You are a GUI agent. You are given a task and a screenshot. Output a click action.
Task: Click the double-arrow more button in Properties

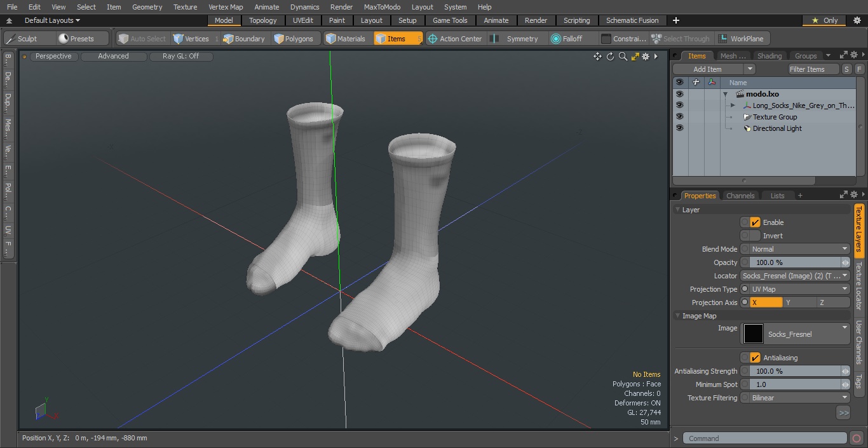[x=843, y=413]
